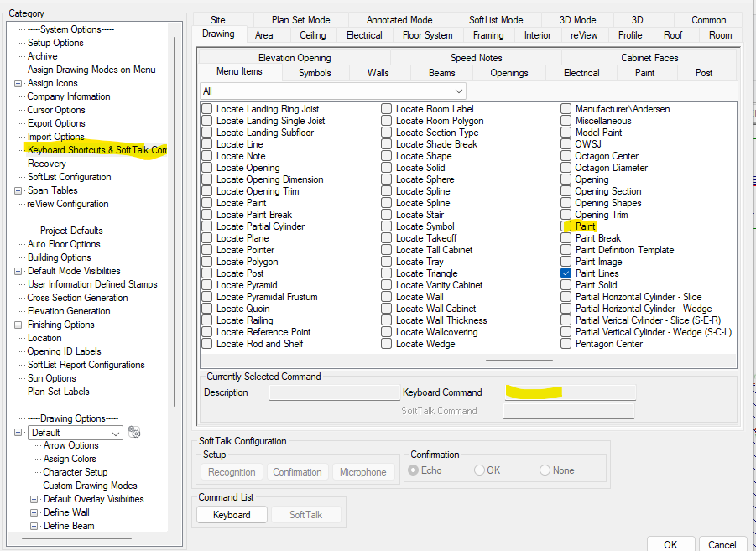Screen dimensions: 756x551
Task: Open the Default configuration gear icon
Action: [x=133, y=432]
